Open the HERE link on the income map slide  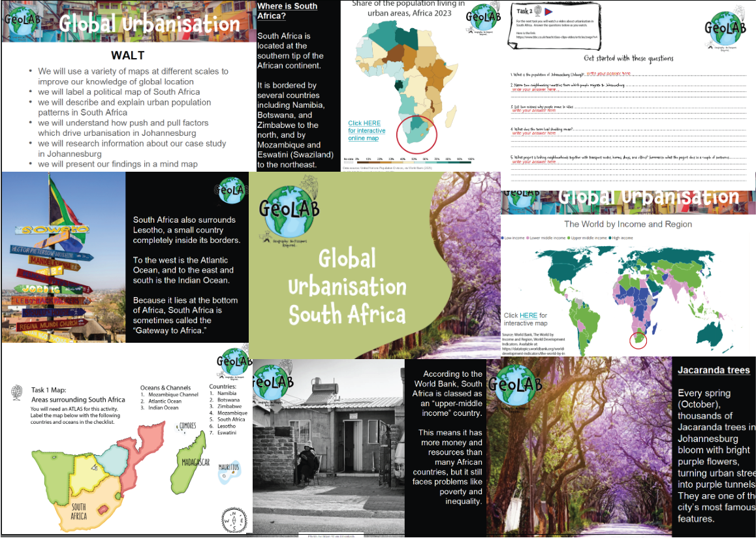528,315
